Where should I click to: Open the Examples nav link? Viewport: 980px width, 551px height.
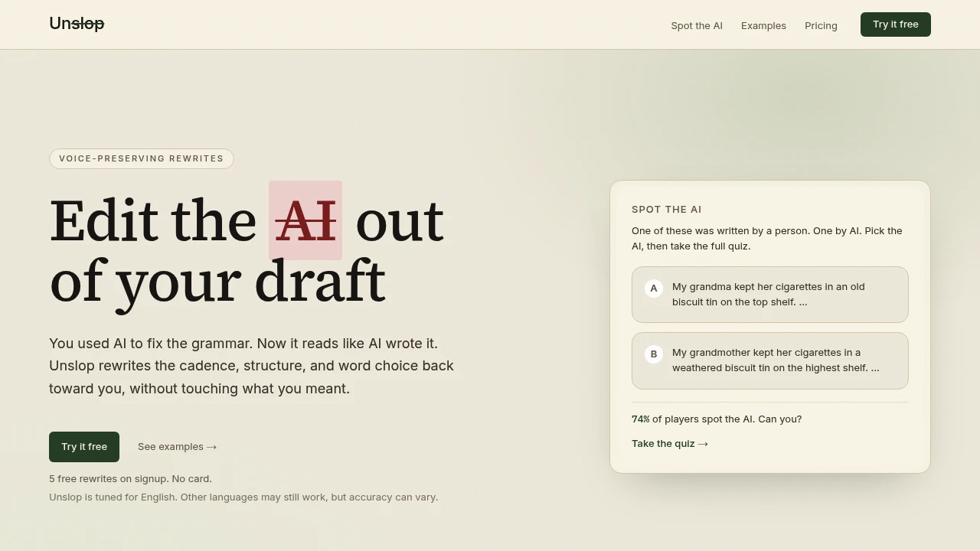(763, 25)
